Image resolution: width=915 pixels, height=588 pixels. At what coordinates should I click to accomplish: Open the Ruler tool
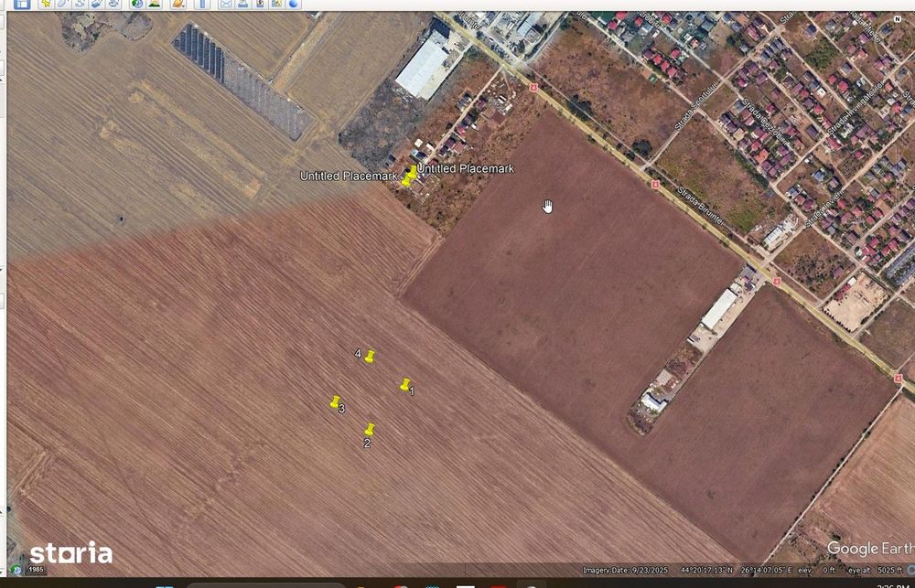(202, 4)
